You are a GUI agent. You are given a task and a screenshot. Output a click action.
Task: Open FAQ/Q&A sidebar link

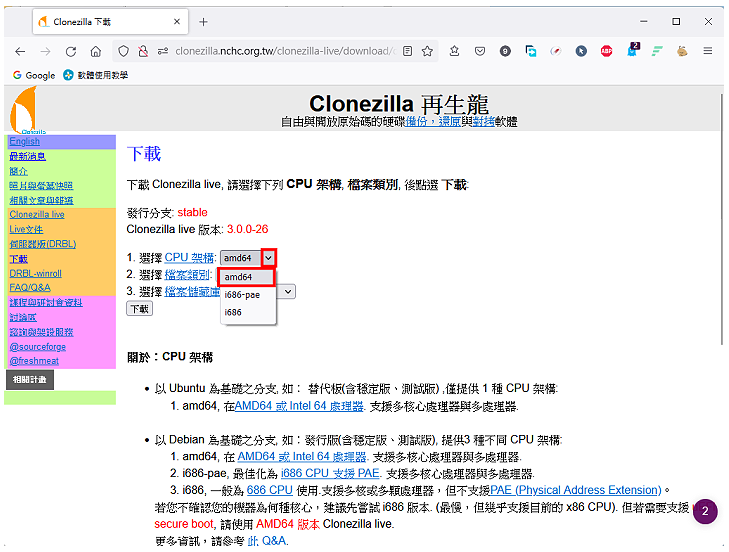[30, 287]
